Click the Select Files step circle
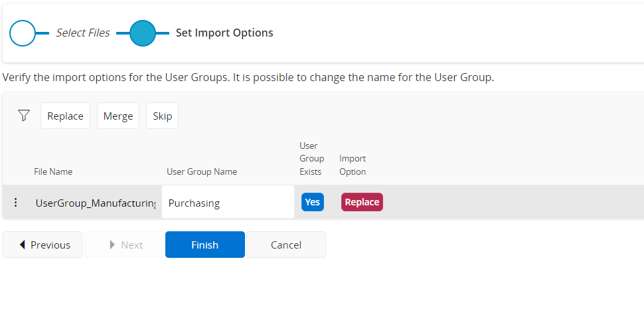Viewport: 644px width, 323px height. click(x=22, y=33)
